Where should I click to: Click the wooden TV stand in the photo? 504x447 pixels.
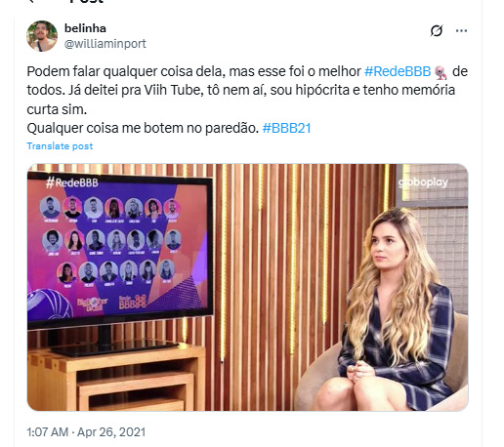click(x=116, y=377)
